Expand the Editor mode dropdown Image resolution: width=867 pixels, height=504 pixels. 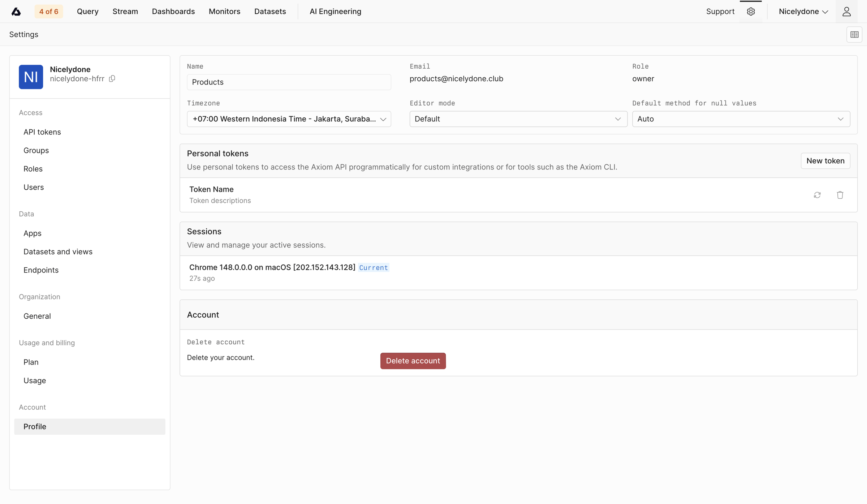518,119
